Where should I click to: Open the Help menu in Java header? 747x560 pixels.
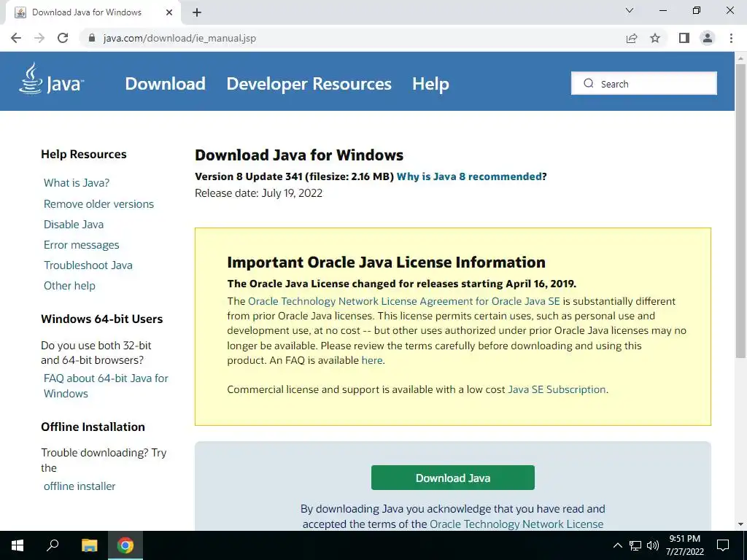coord(430,84)
